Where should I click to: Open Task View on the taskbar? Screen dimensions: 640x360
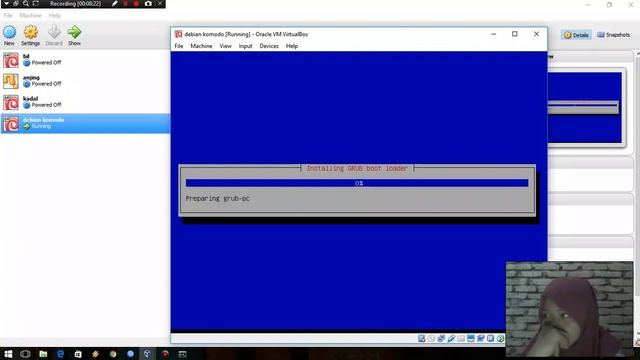click(25, 354)
